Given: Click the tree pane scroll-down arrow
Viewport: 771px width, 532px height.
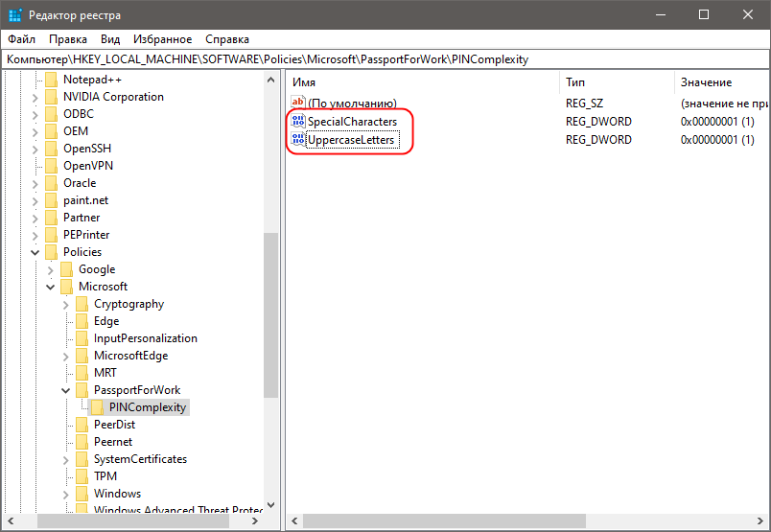Looking at the screenshot, I should click(271, 505).
